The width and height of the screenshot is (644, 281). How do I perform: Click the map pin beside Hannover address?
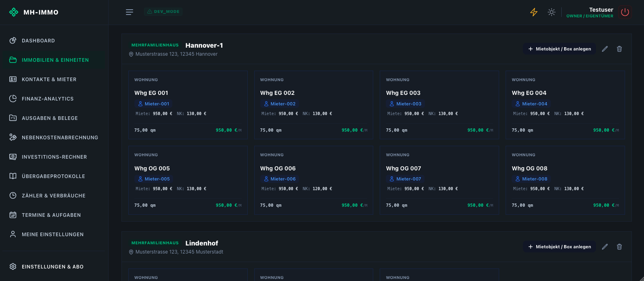point(131,54)
